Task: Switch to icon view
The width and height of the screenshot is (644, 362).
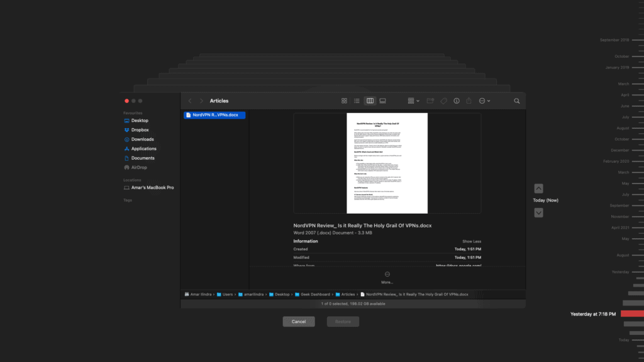Action: pos(344,101)
